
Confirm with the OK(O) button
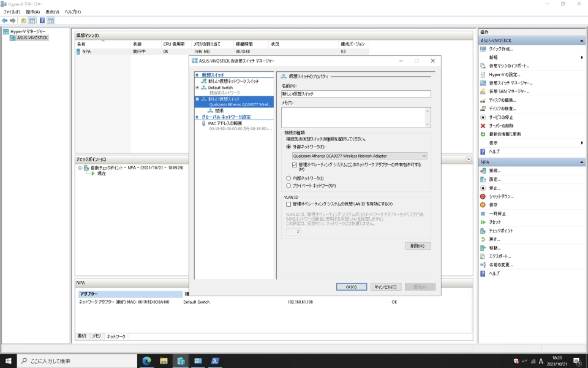pos(352,287)
